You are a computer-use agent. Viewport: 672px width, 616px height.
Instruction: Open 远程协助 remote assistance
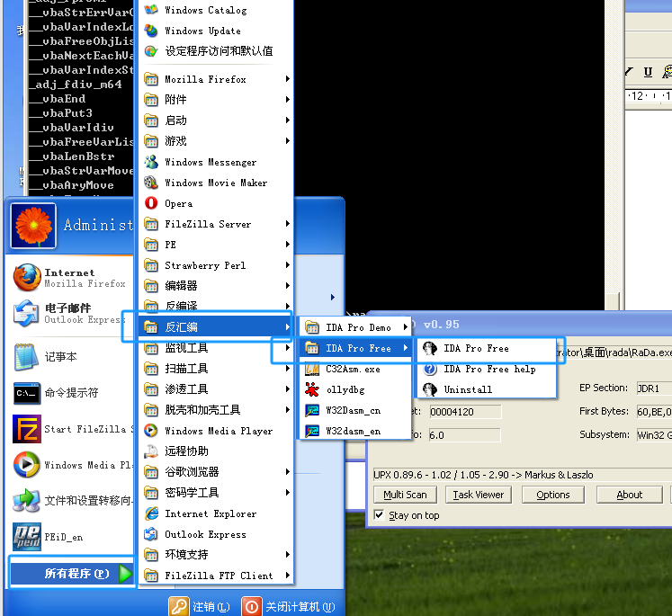(x=216, y=451)
